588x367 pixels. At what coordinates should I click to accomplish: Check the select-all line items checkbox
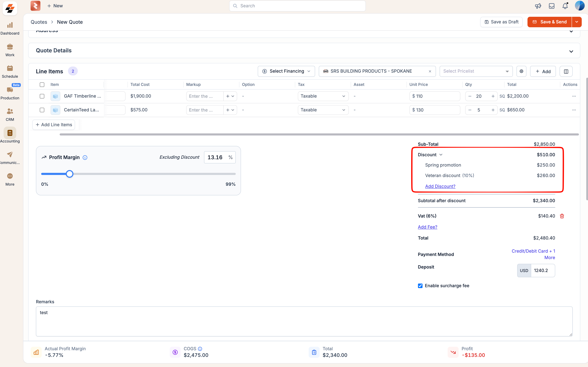coord(42,85)
